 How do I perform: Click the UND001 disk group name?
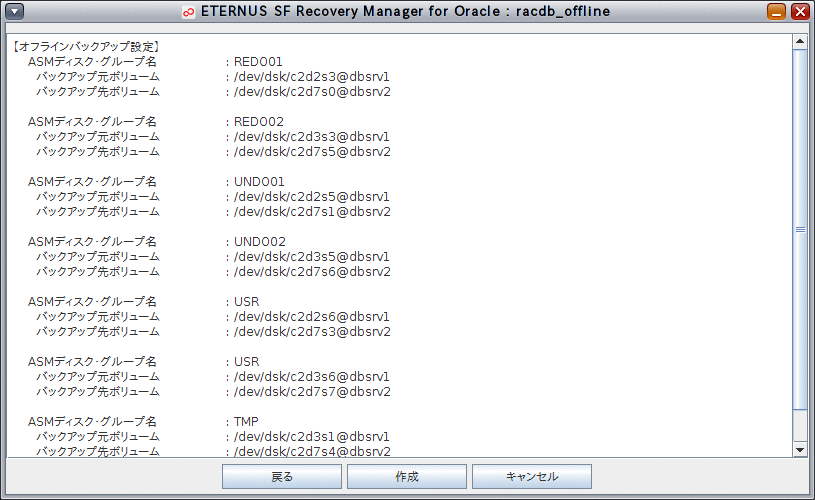[x=259, y=182]
